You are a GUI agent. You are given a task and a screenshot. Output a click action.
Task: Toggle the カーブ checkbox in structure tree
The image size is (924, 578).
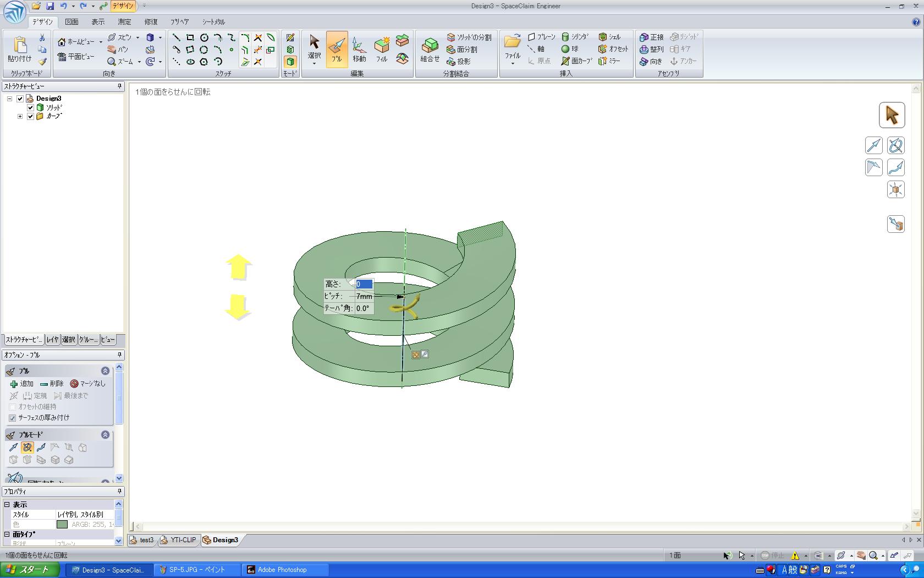30,116
